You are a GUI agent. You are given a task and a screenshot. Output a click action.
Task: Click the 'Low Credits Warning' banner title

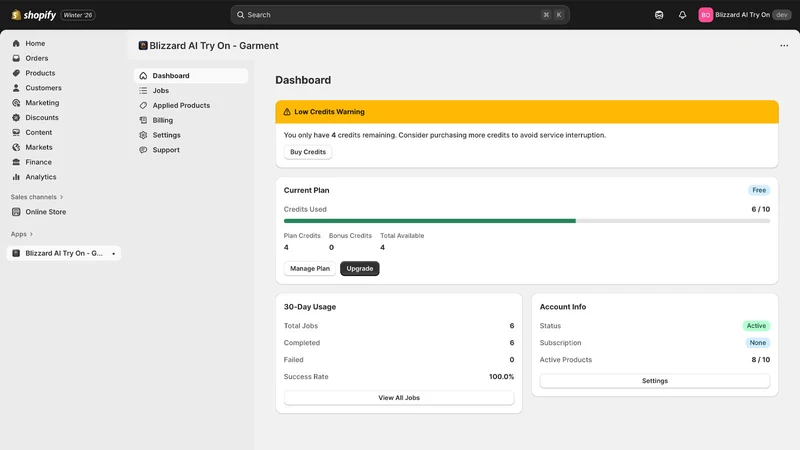(329, 112)
